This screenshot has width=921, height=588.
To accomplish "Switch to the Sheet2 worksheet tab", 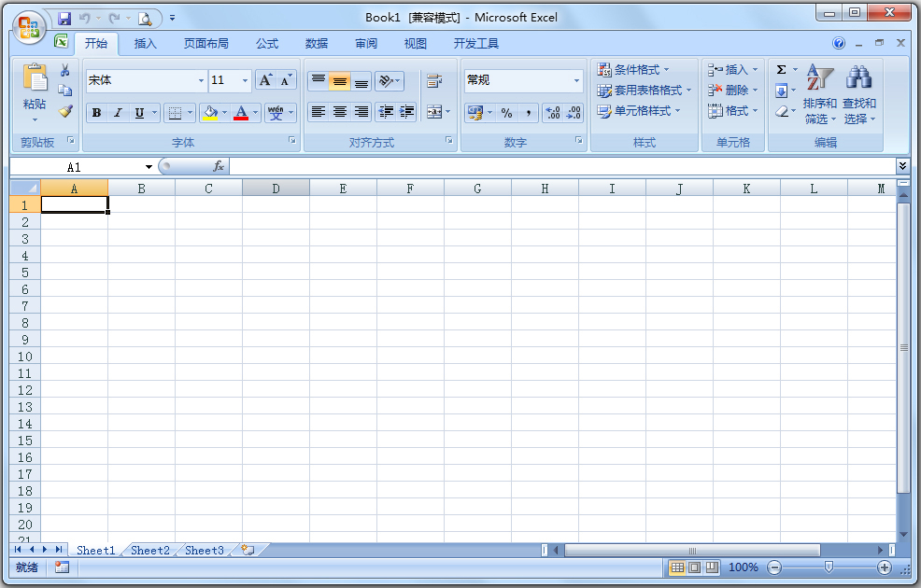I will [x=149, y=551].
